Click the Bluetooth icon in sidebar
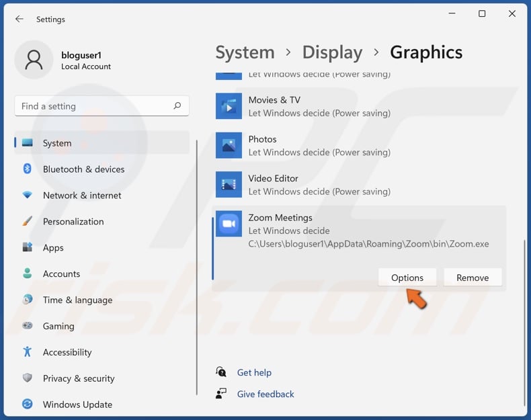 pyautogui.click(x=27, y=169)
